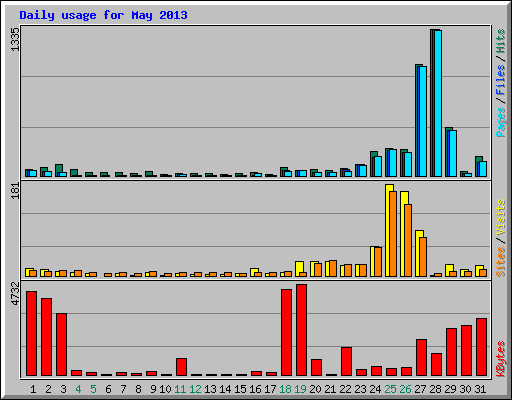512x400 pixels.
Task: Click the KBytes legend label
Action: (500, 359)
